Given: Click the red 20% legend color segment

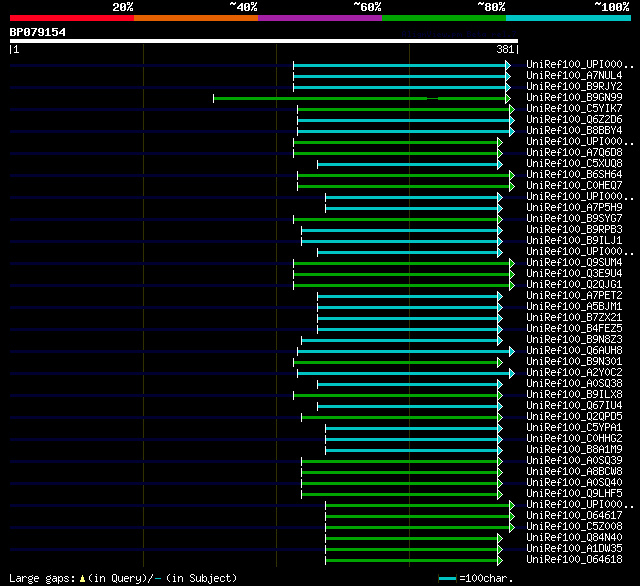Looking at the screenshot, I should coord(72,18).
